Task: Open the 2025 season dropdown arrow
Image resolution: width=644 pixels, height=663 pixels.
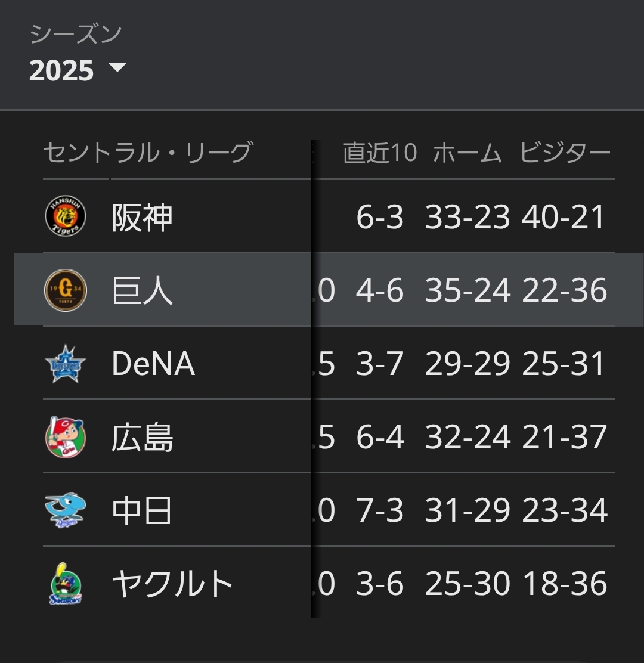Action: tap(117, 67)
